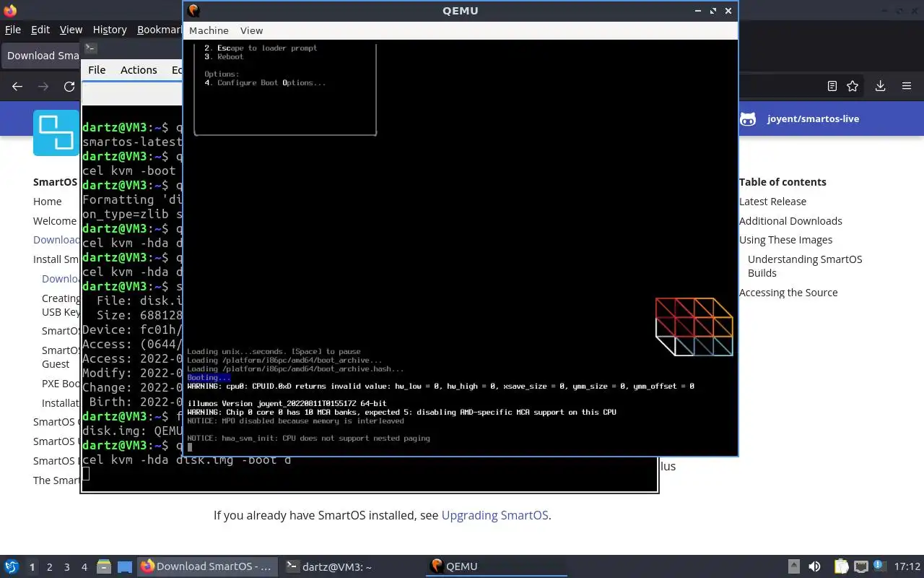Open Firefox hamburger application menu
The width and height of the screenshot is (924, 578).
(x=907, y=86)
